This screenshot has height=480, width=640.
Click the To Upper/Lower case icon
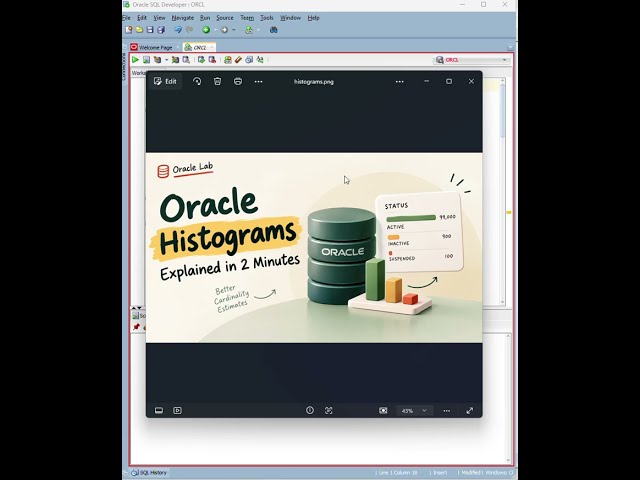(260, 60)
